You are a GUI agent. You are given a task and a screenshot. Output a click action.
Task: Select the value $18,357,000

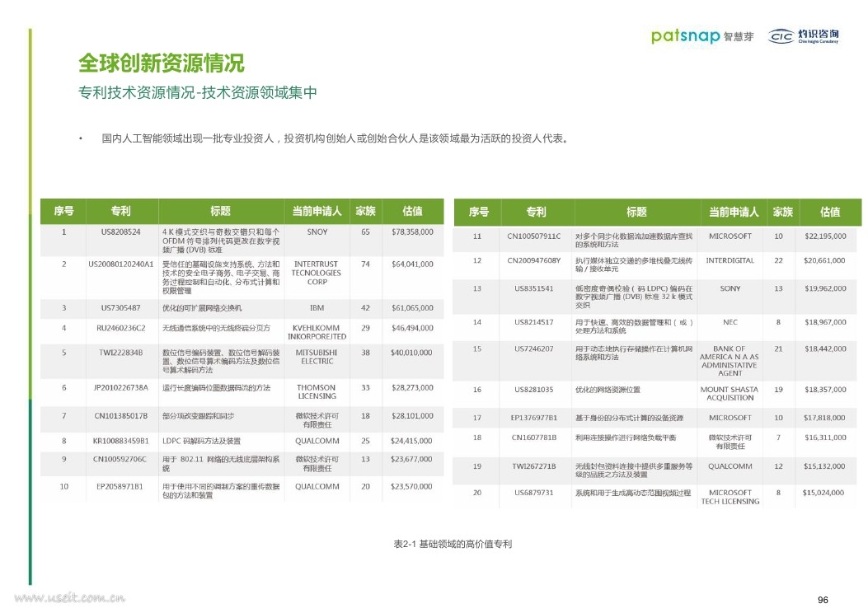tap(825, 390)
